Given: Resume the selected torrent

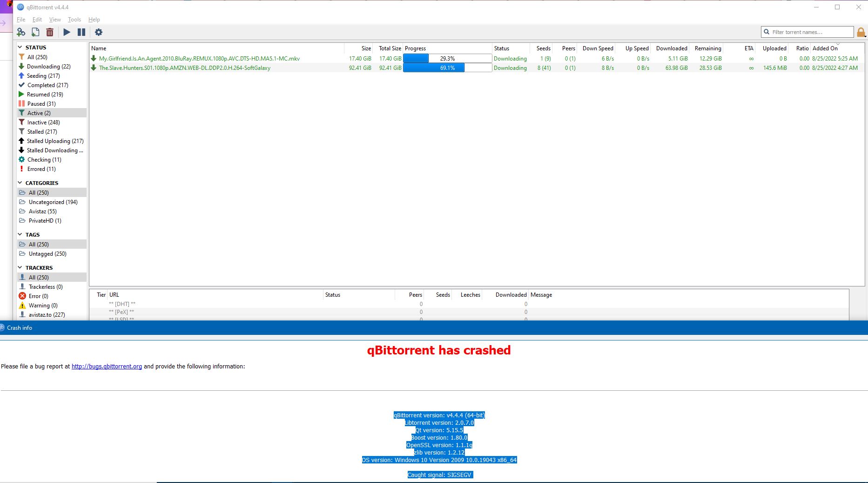Looking at the screenshot, I should (x=67, y=32).
